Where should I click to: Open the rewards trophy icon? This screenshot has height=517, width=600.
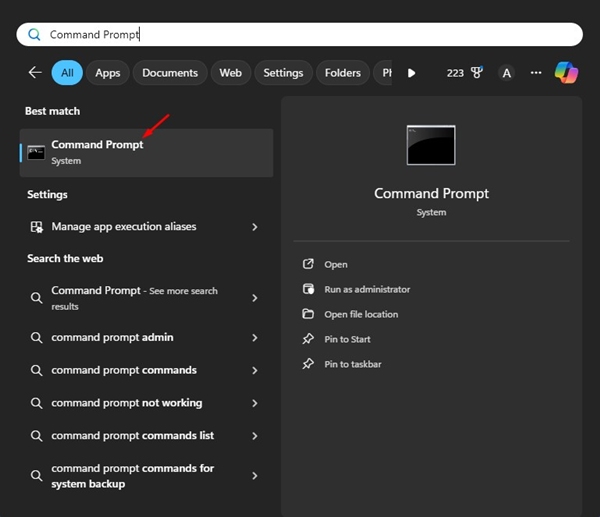477,72
